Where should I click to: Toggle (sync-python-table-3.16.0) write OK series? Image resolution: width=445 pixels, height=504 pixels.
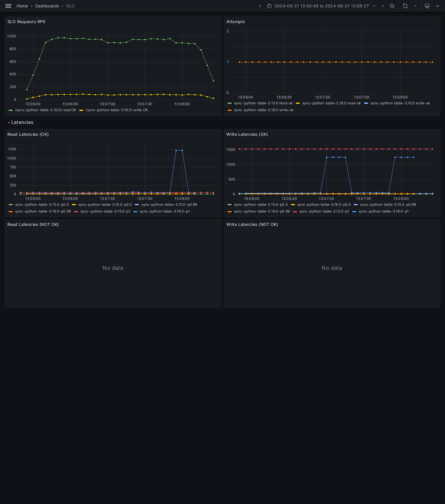[x=117, y=110]
